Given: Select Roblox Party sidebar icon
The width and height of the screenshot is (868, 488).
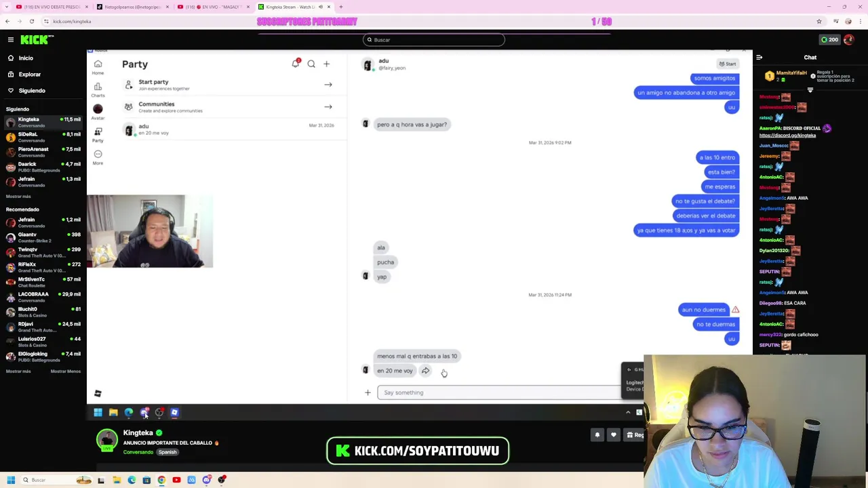Looking at the screenshot, I should coord(98,135).
